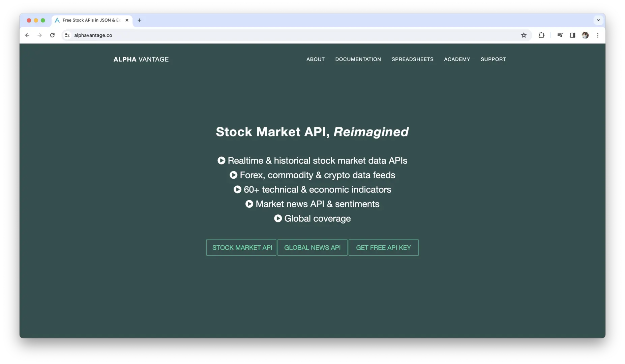Click the heading 'Stock Market API, Reimagined'
Viewport: 625px width, 364px height.
tap(312, 132)
